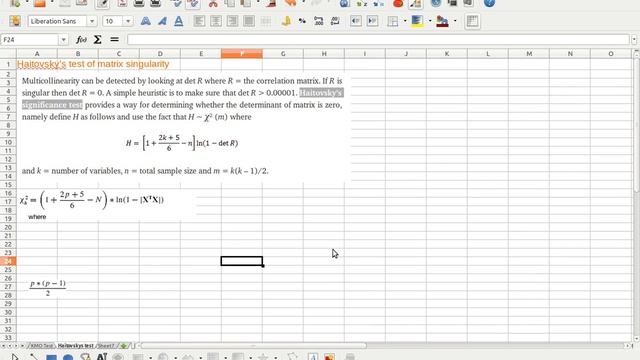Image resolution: width=640 pixels, height=360 pixels.
Task: Select the Rectangle drawing tool
Action: click(x=51, y=358)
